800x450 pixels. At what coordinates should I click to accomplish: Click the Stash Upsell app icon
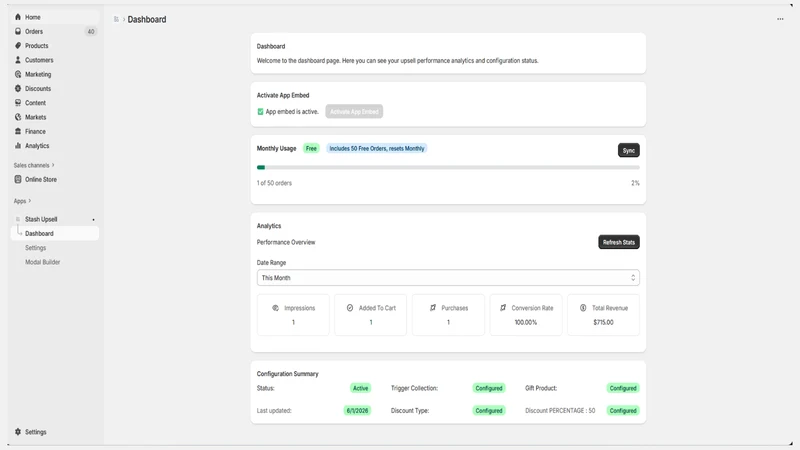click(x=18, y=219)
